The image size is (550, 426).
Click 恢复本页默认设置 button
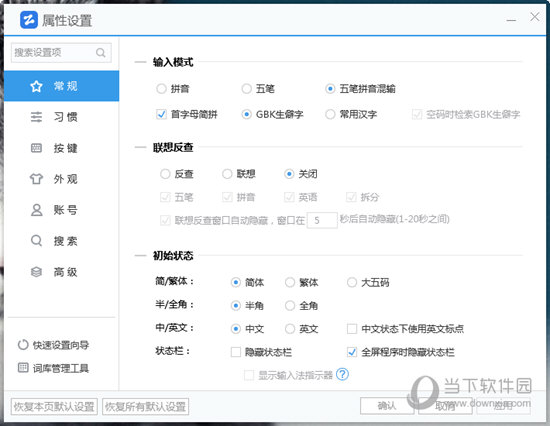[54, 406]
